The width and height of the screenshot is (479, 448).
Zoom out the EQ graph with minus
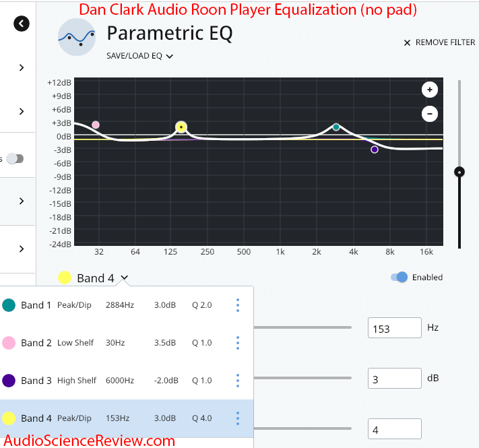[430, 114]
